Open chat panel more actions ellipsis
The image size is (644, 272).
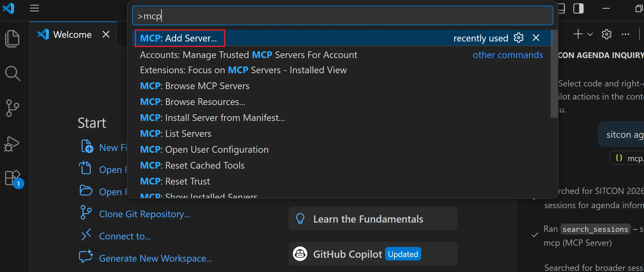pyautogui.click(x=625, y=34)
